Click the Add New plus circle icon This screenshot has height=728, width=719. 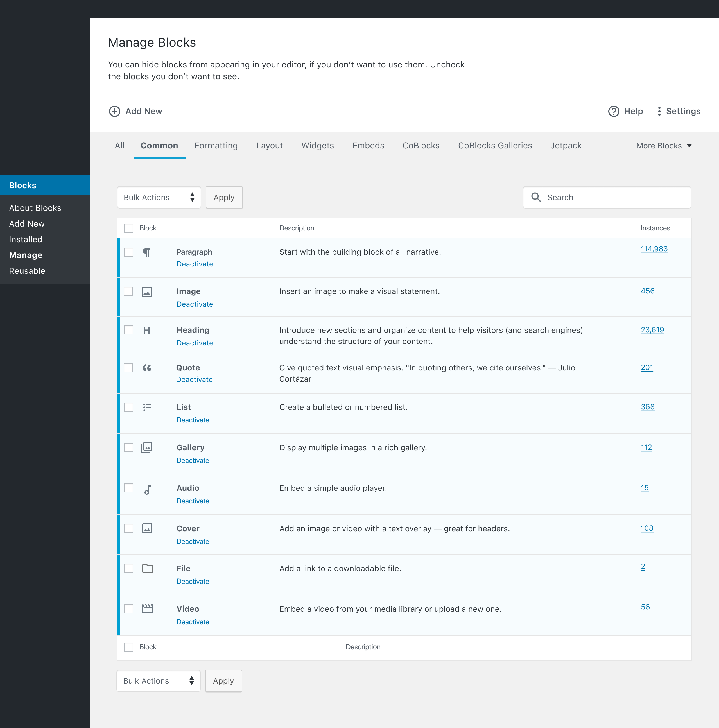115,111
